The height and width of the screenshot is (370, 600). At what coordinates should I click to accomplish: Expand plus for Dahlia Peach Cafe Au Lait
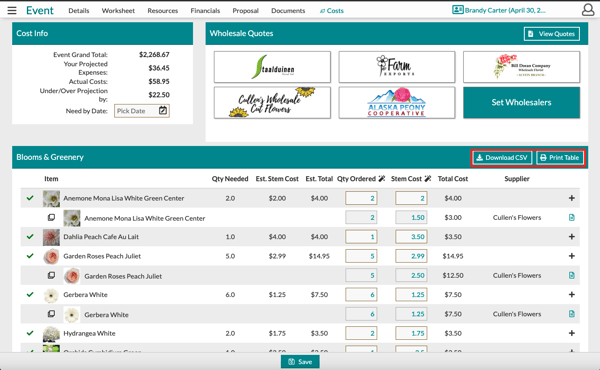(572, 236)
